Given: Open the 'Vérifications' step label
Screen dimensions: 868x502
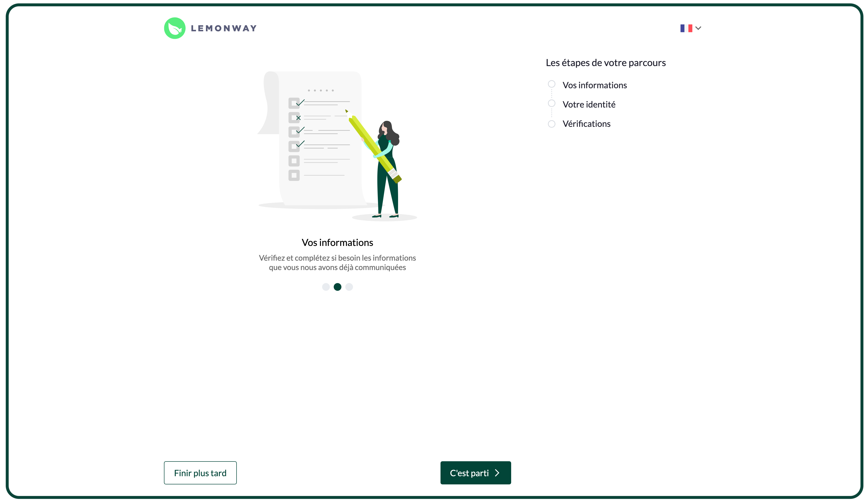Looking at the screenshot, I should 586,124.
